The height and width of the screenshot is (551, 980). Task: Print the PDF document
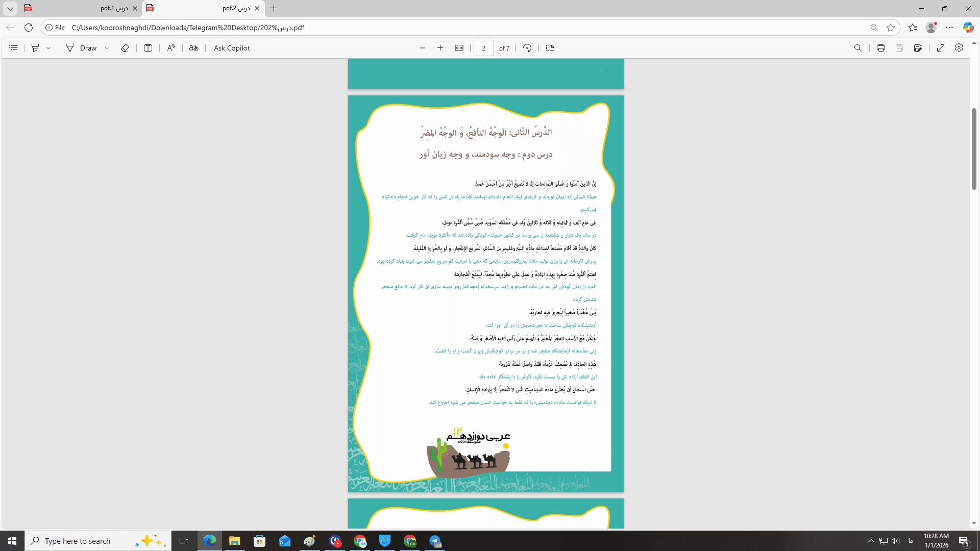pyautogui.click(x=880, y=48)
